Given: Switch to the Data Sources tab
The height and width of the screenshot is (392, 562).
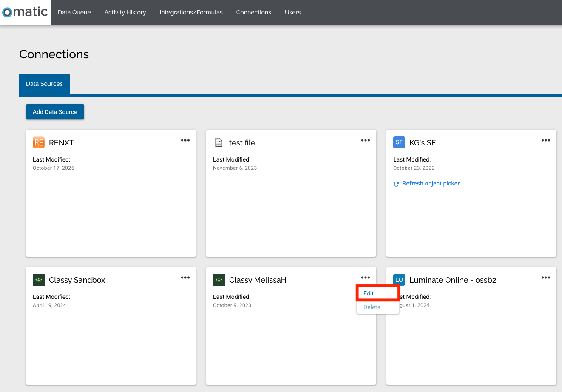Looking at the screenshot, I should [44, 84].
